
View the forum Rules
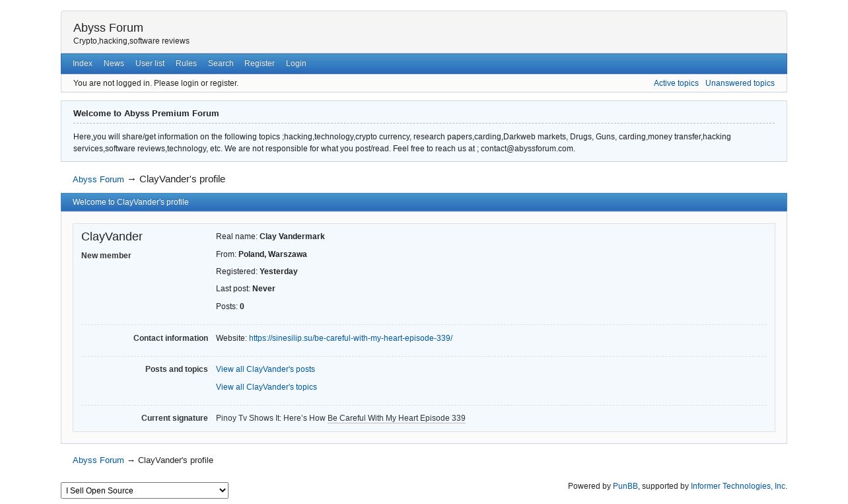click(x=186, y=63)
